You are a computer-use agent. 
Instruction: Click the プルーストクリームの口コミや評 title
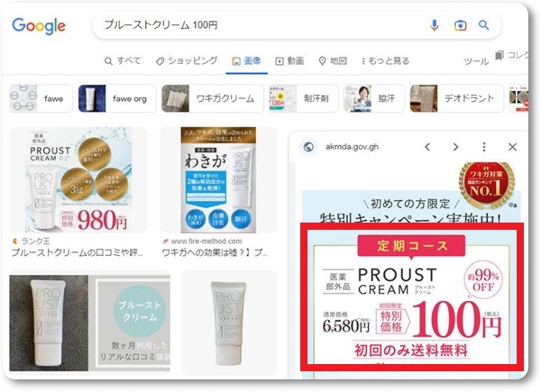coord(78,252)
